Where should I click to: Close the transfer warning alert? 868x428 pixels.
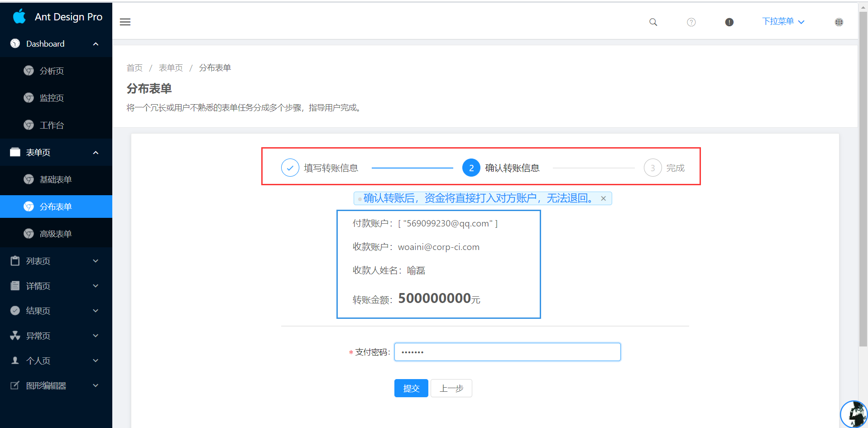point(603,198)
